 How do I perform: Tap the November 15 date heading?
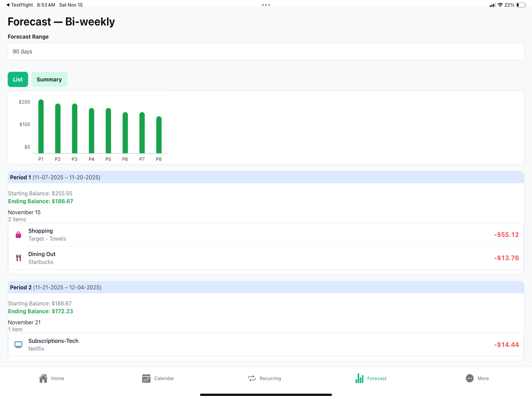pyautogui.click(x=24, y=212)
